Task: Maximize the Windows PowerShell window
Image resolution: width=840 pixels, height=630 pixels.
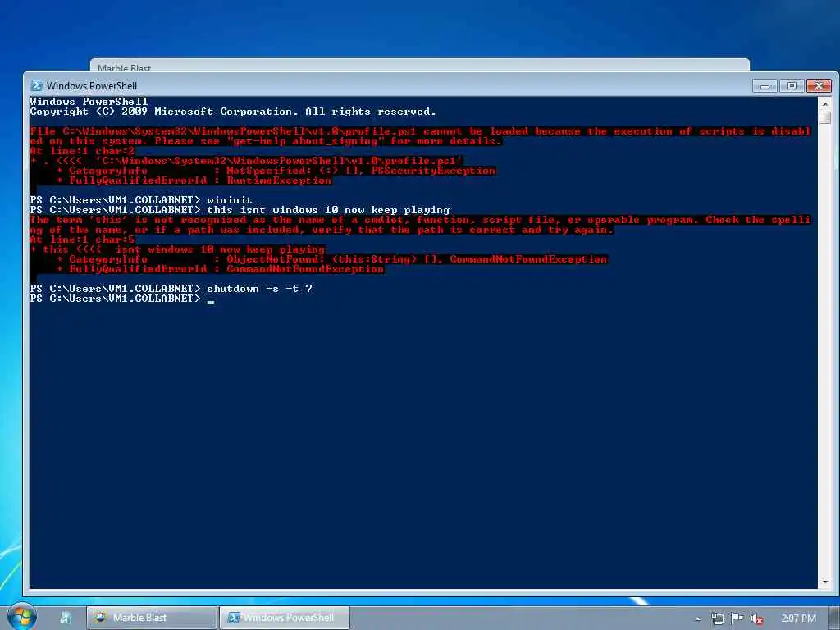Action: [792, 85]
